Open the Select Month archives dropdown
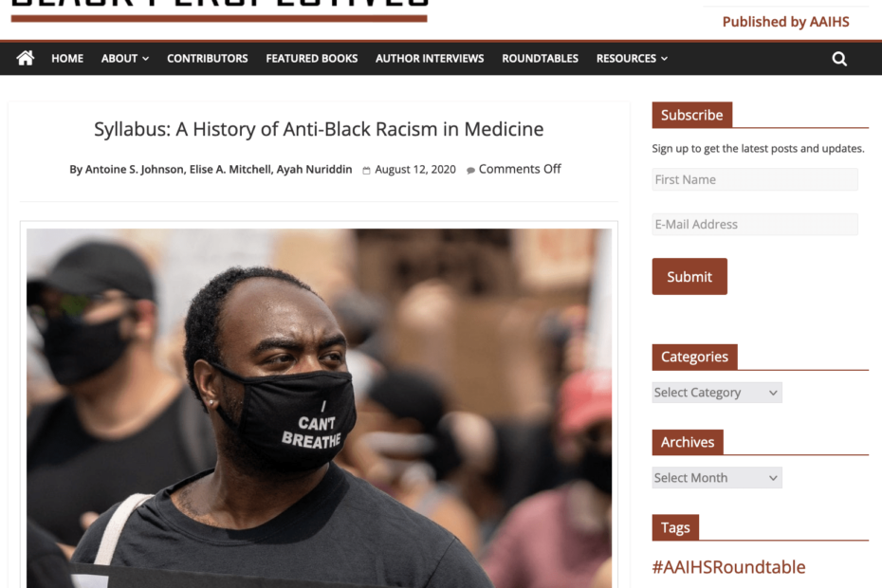Image resolution: width=882 pixels, height=588 pixels. [x=717, y=478]
